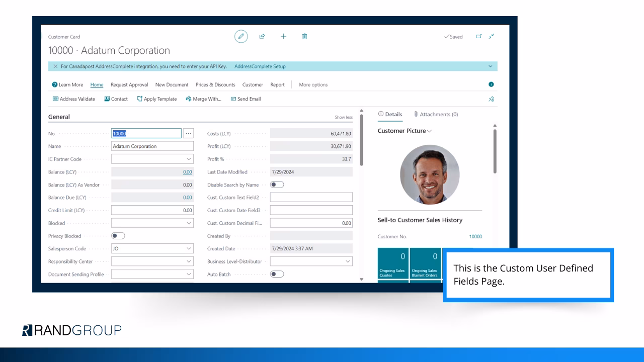The width and height of the screenshot is (644, 362).
Task: Click the collapse page arrows icon
Action: [492, 36]
